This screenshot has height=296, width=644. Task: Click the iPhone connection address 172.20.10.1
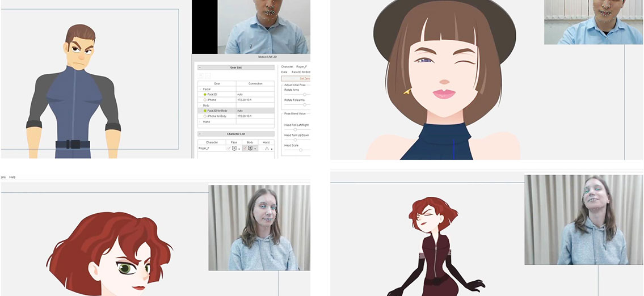[255, 100]
